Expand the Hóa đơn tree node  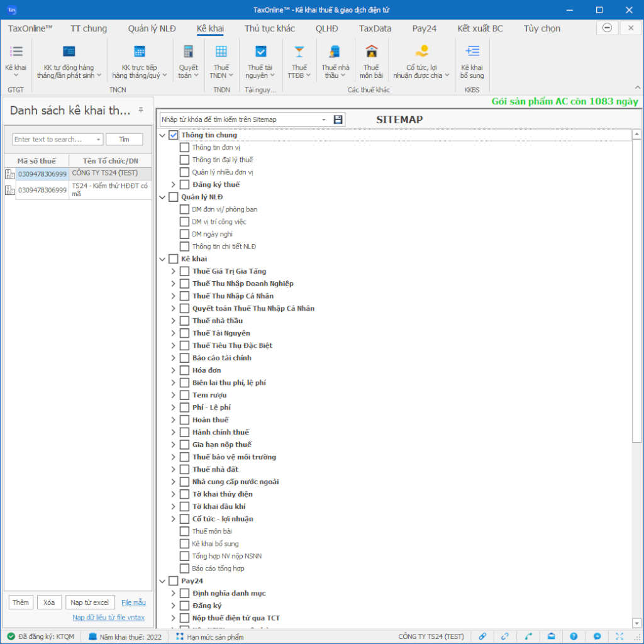pyautogui.click(x=174, y=370)
